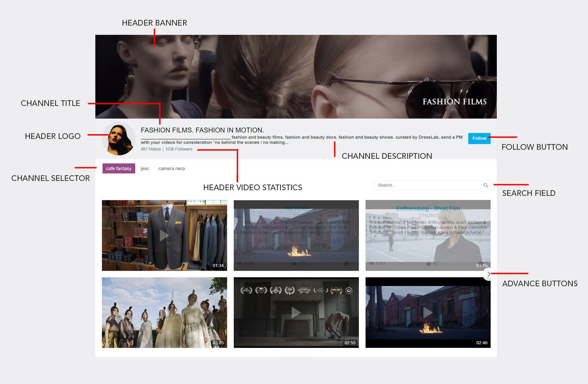Open the Old Times video title link
The image size is (588, 384).
(296, 208)
